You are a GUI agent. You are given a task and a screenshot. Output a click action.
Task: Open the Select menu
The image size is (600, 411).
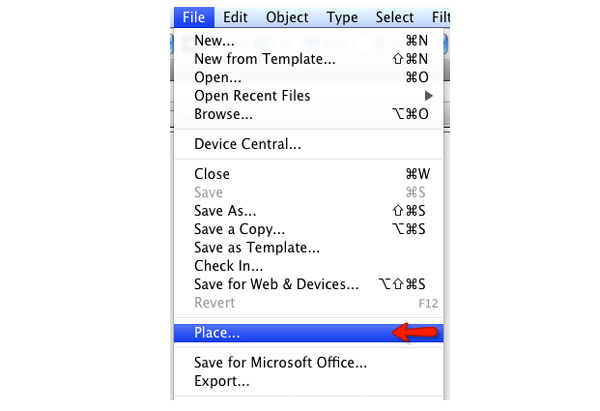(394, 17)
